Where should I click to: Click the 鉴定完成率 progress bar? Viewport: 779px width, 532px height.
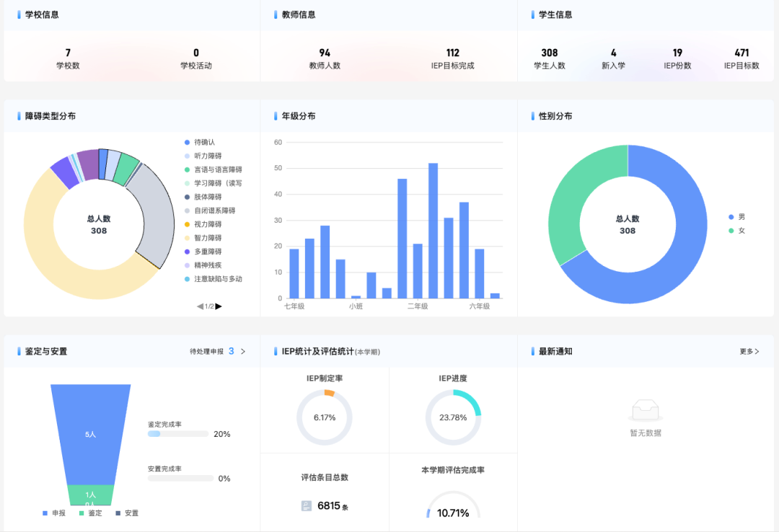click(178, 434)
